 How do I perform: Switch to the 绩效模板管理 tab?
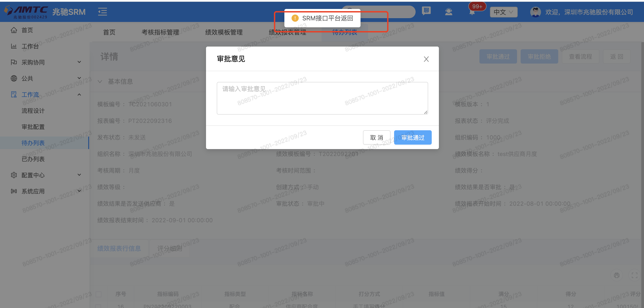[224, 32]
